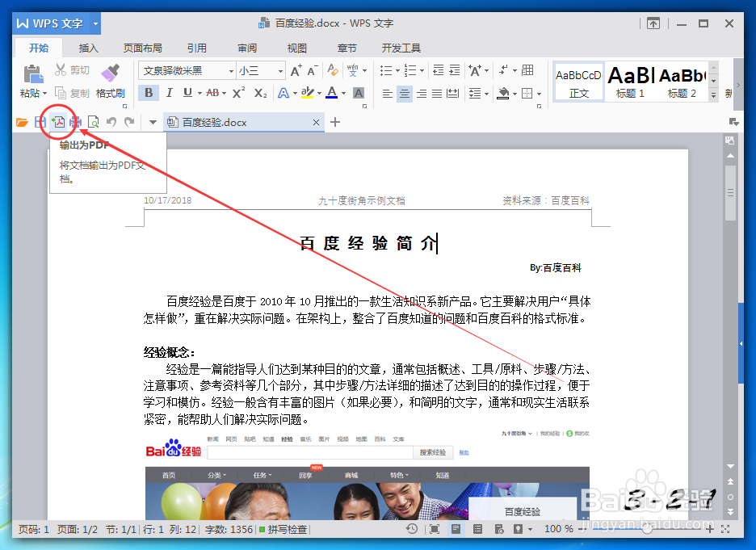Screen dimensions: 756x550
Task: Decrease paragraph indent
Action: click(x=438, y=70)
